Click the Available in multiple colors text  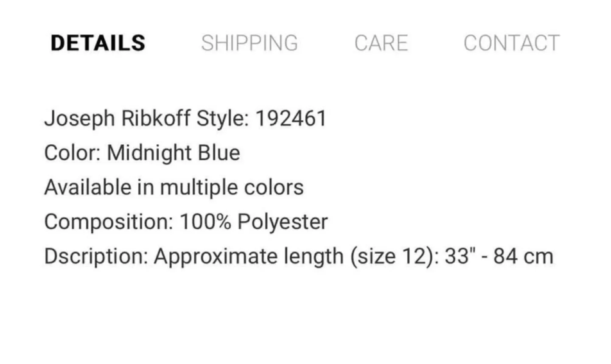[x=174, y=187]
